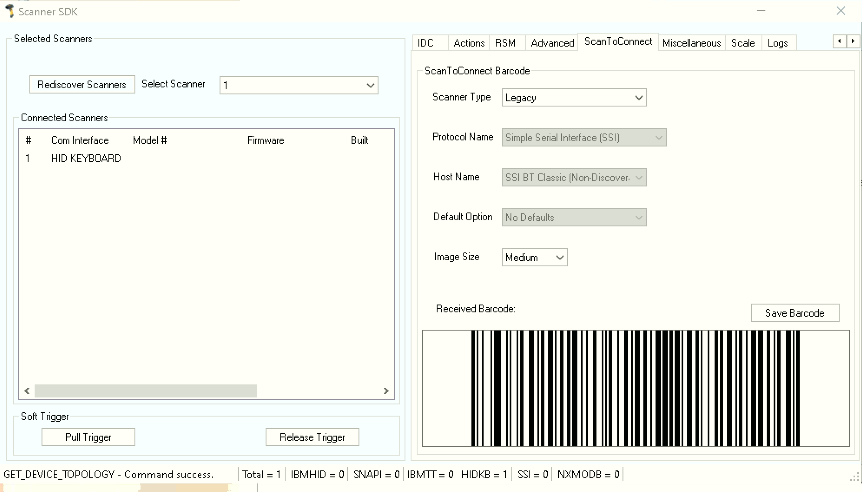The image size is (862, 492).
Task: Click the Com Interface column header
Action: 80,141
